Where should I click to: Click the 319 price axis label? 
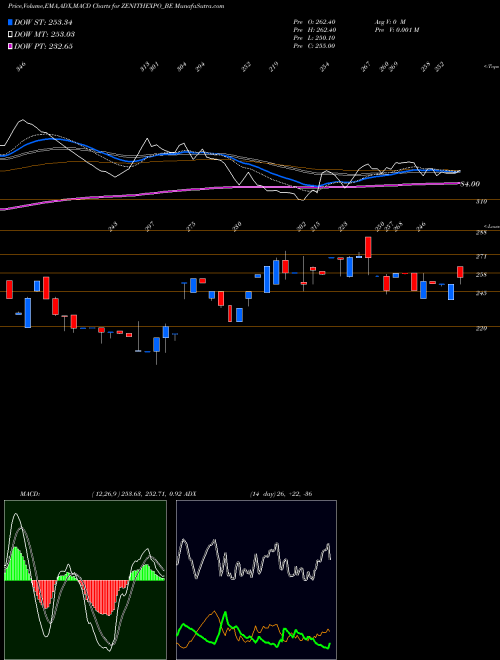click(481, 202)
